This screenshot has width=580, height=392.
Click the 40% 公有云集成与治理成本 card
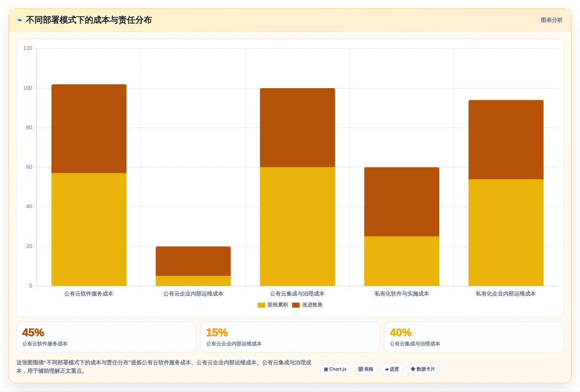coord(474,337)
